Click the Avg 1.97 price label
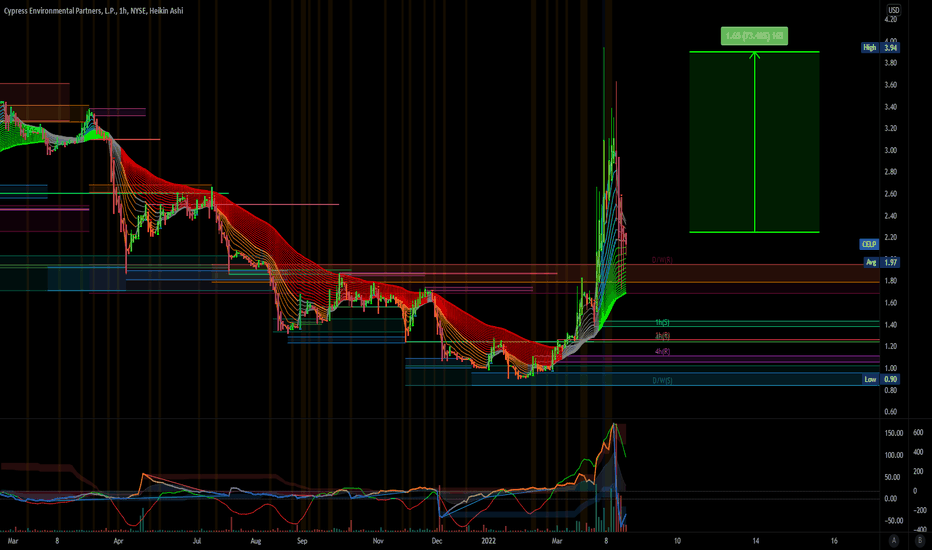This screenshot has height=550, width=932. 881,262
